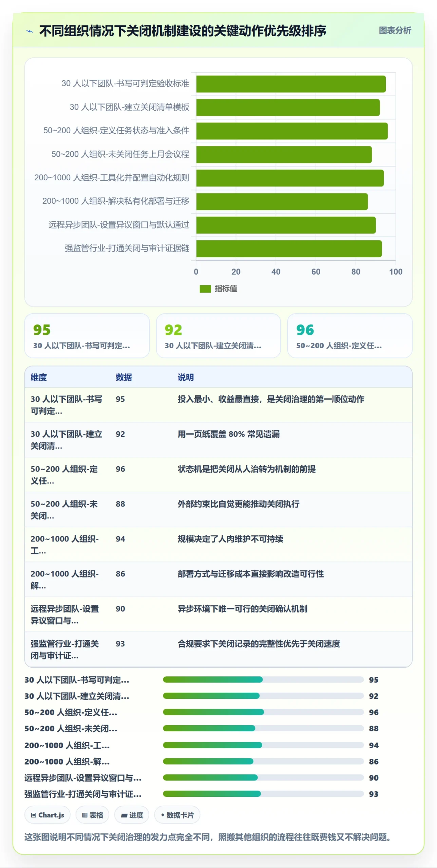
Task: Click the table cell 状态机是把关闭从人治转为机制的前提
Action: pos(247,469)
